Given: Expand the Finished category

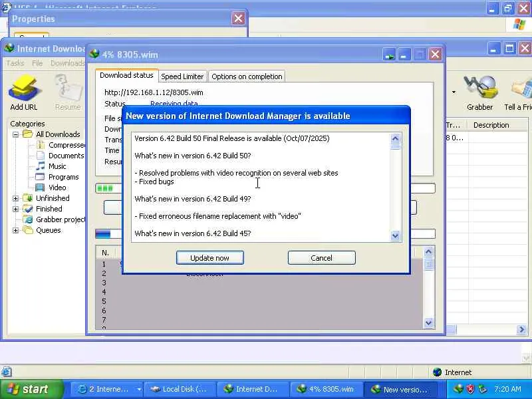Looking at the screenshot, I should (15, 209).
